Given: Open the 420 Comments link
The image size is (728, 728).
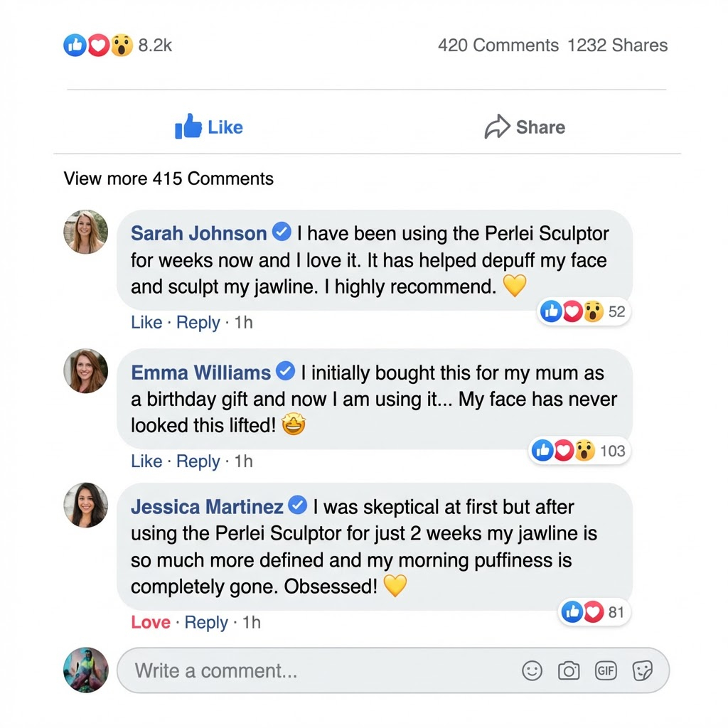Looking at the screenshot, I should 498,45.
